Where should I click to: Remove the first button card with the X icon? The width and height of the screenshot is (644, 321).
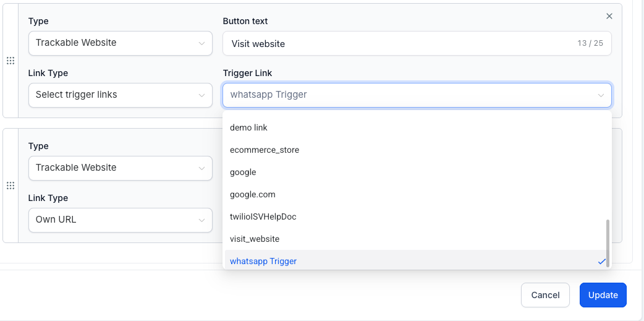tap(609, 16)
